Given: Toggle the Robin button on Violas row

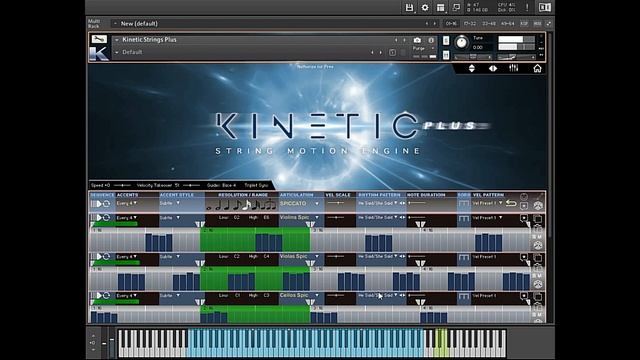Looking at the screenshot, I should [x=463, y=258].
